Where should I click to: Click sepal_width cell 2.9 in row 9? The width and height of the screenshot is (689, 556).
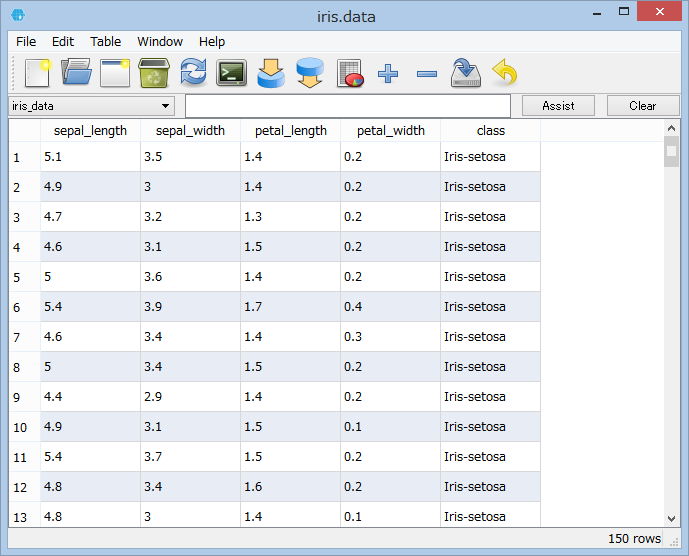pyautogui.click(x=190, y=397)
